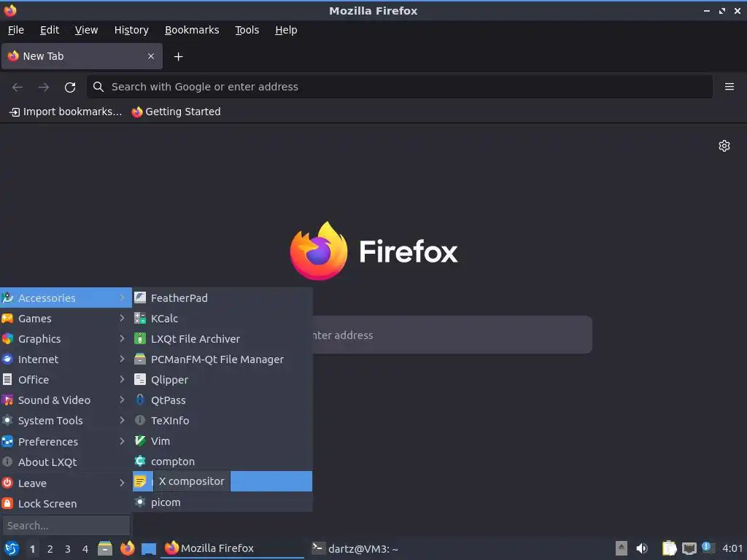
Task: Open the History menu
Action: (x=131, y=30)
